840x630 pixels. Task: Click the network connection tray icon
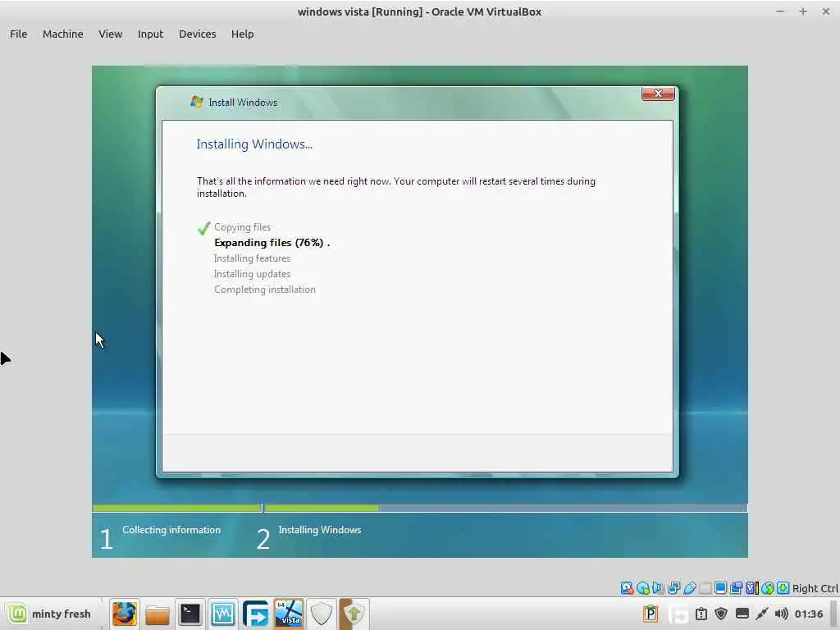click(762, 614)
